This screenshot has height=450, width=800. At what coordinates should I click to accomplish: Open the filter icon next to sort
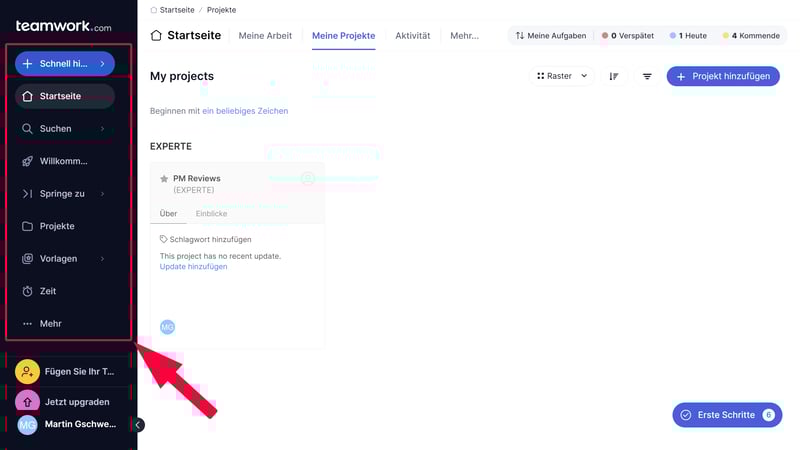click(x=647, y=77)
